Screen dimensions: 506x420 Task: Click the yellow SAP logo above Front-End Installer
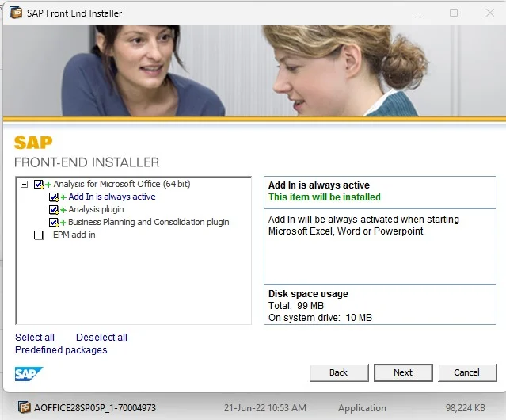(33, 143)
